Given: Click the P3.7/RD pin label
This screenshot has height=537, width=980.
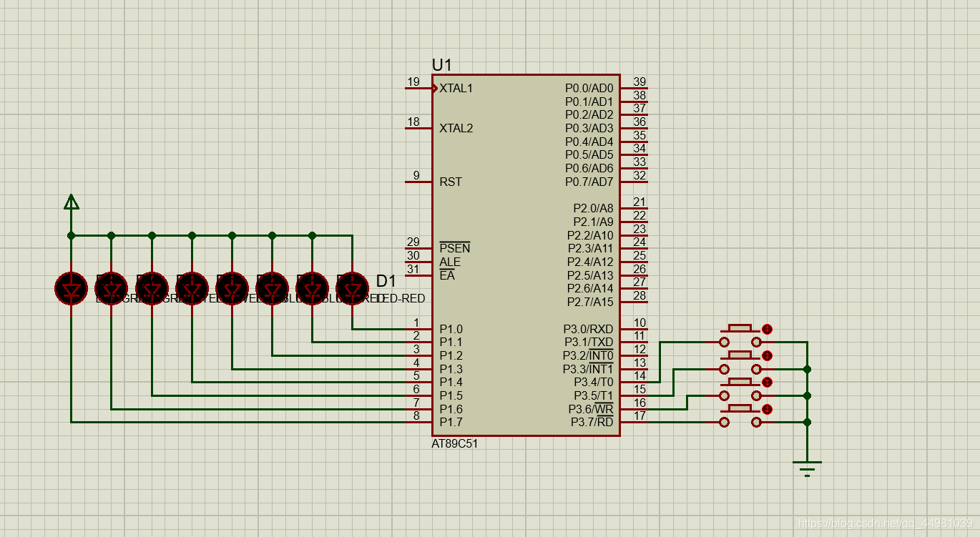Looking at the screenshot, I should pyautogui.click(x=592, y=423).
